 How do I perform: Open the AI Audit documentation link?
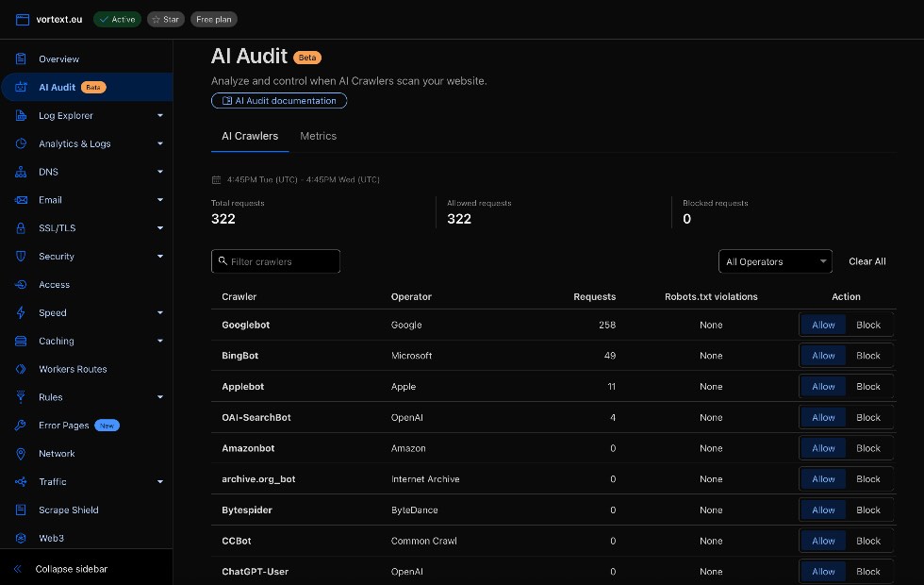tap(279, 101)
